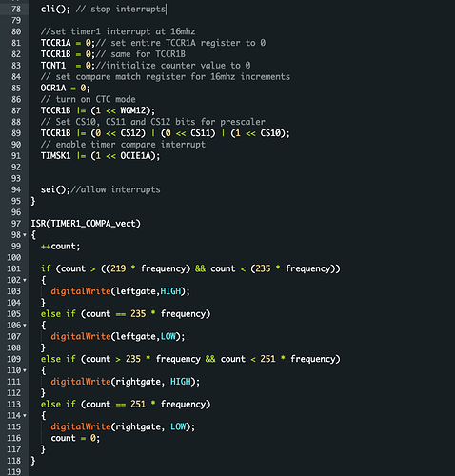455x476 pixels.
Task: Click the comment '//set timer1 interrupt at 16mhz'
Action: [118, 31]
